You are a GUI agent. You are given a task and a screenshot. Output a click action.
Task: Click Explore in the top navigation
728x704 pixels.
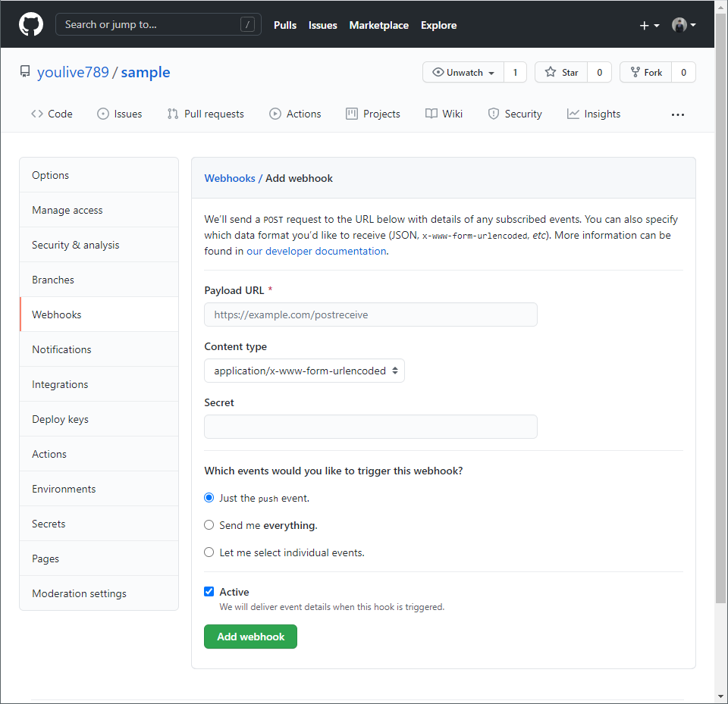[439, 25]
